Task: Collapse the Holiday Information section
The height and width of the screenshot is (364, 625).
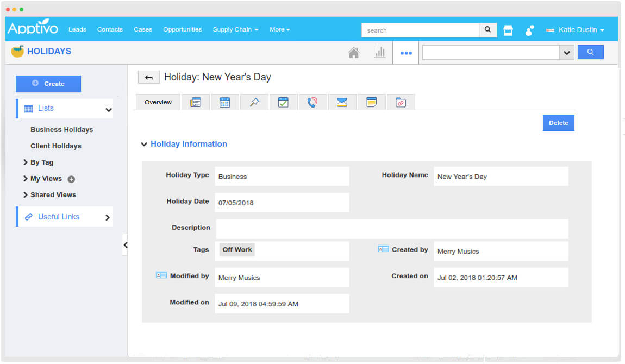Action: coord(144,145)
